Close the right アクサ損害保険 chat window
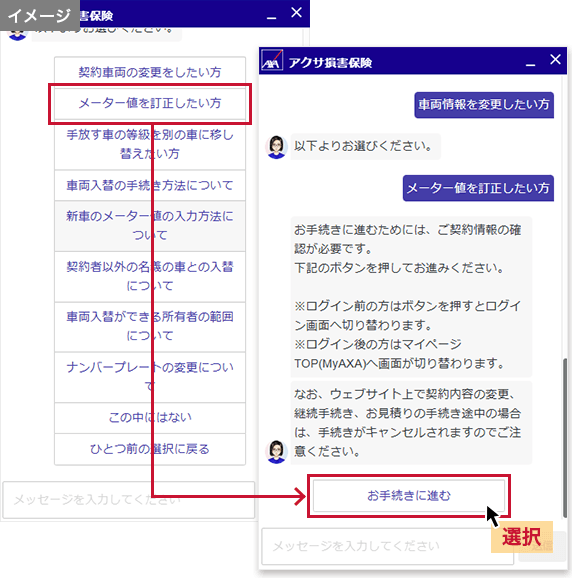This screenshot has width=572, height=578. point(555,59)
